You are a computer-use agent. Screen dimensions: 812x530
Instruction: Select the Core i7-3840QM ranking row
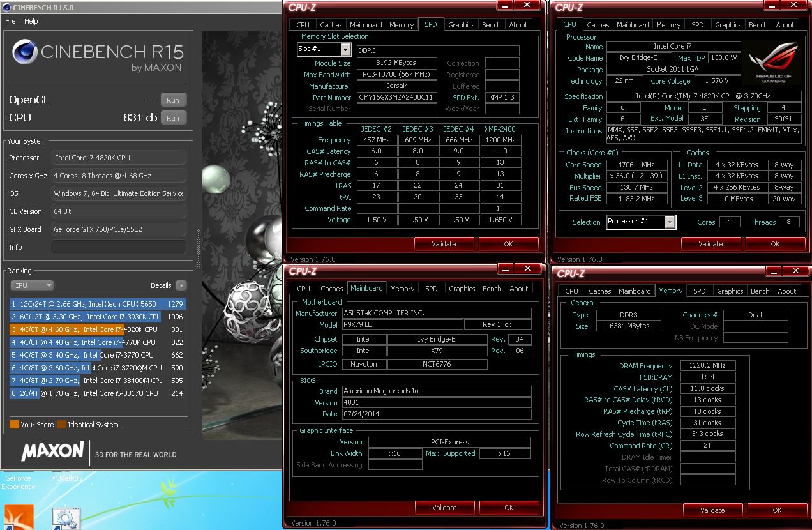tap(98, 381)
